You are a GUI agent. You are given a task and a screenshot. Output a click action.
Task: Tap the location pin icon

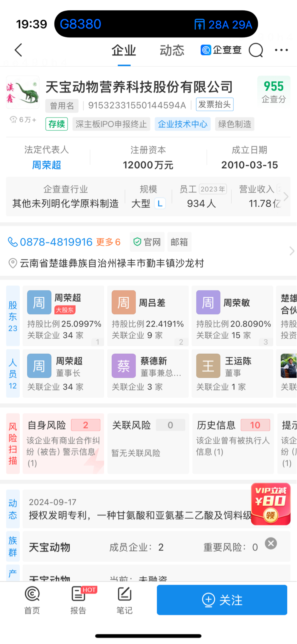pos(13,263)
